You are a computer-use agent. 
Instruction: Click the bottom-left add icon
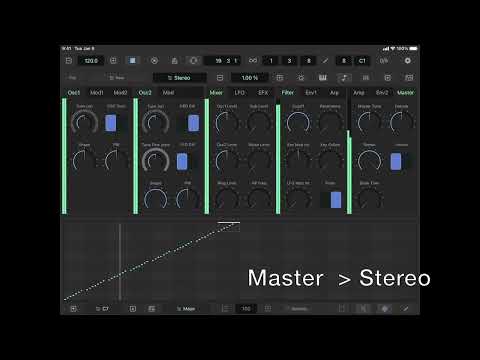[x=74, y=309]
